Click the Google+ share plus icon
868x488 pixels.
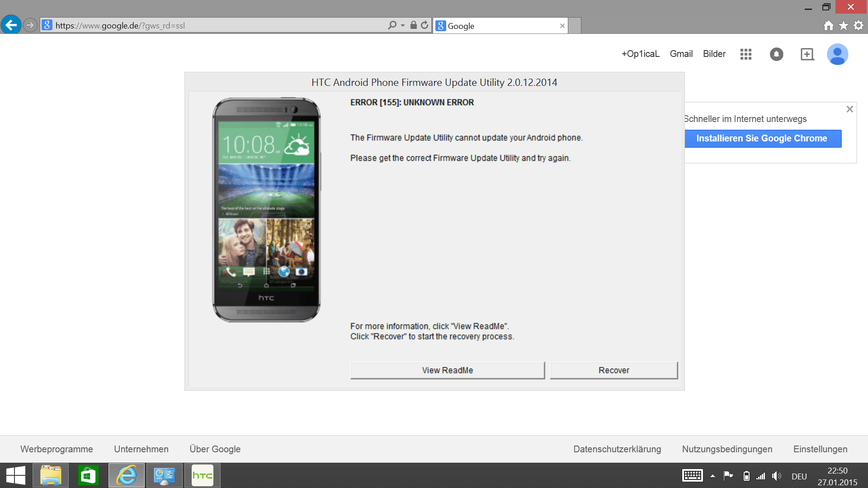tap(807, 54)
